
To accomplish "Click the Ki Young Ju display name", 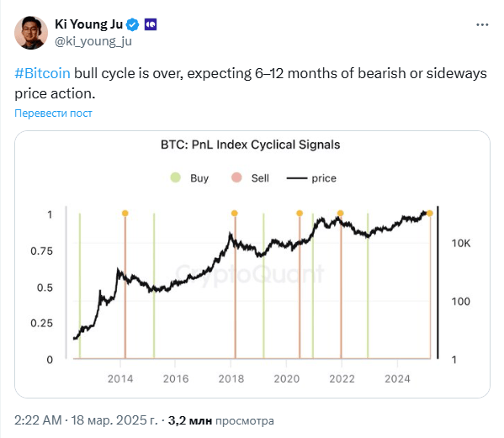I will click(x=88, y=24).
